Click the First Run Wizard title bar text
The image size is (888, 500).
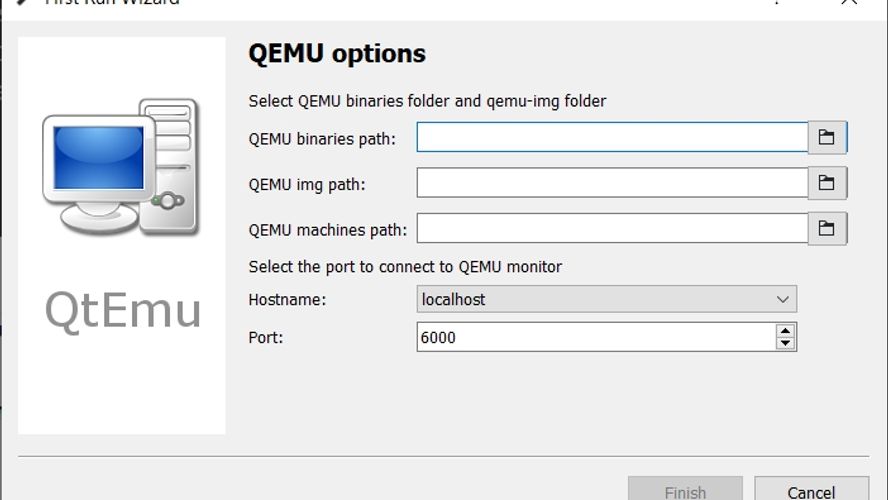click(112, 2)
